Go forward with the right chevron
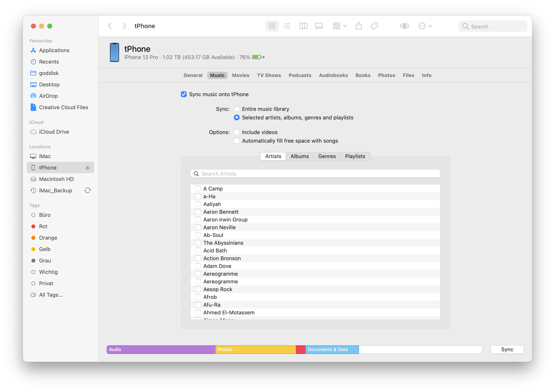The width and height of the screenshot is (555, 392). pyautogui.click(x=124, y=26)
